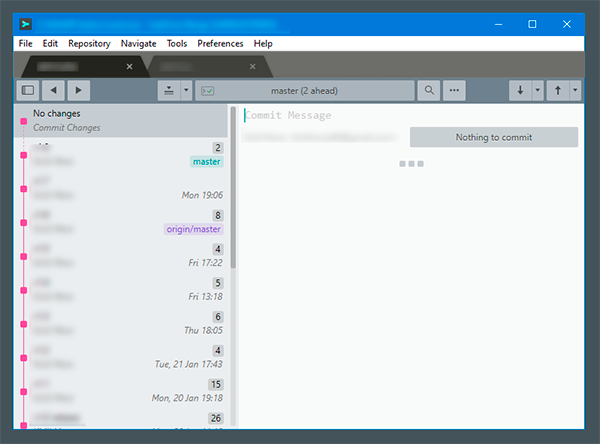Screen dimensions: 600x444
Task: Select the commit dated Thu 18:05
Action: (x=121, y=323)
